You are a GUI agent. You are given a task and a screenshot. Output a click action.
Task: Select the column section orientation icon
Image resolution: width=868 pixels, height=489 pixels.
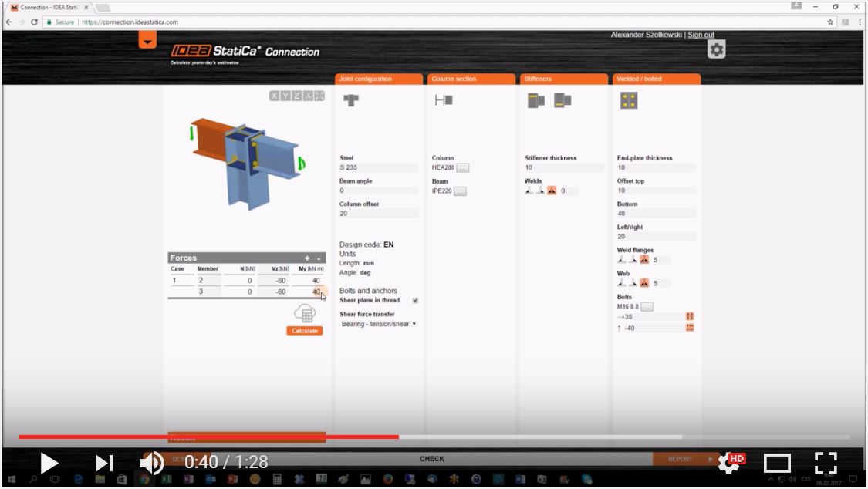[x=444, y=100]
